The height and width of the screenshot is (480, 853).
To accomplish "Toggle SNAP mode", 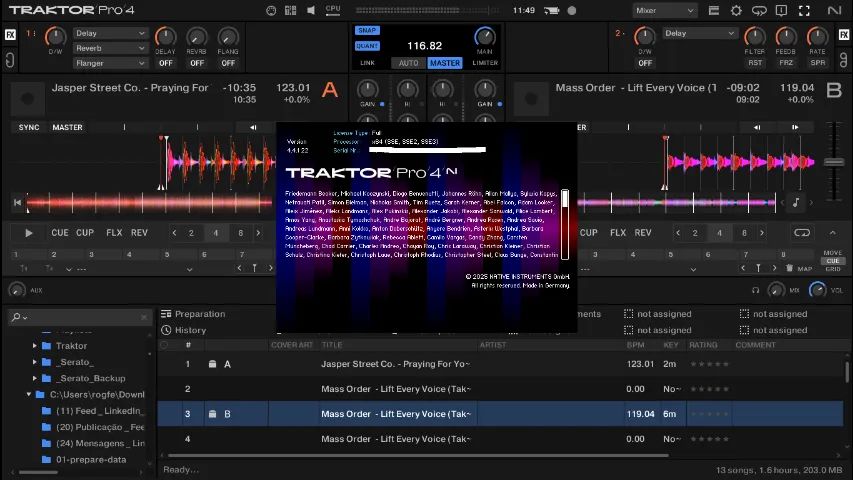I will coord(367,30).
